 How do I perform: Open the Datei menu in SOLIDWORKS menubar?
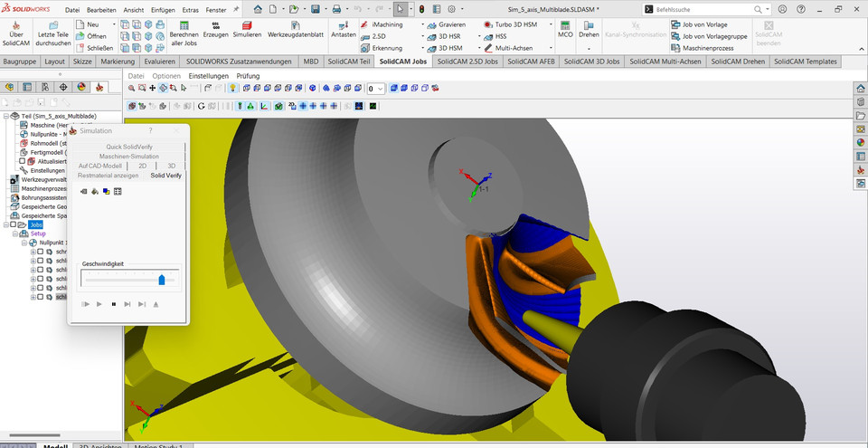[72, 10]
